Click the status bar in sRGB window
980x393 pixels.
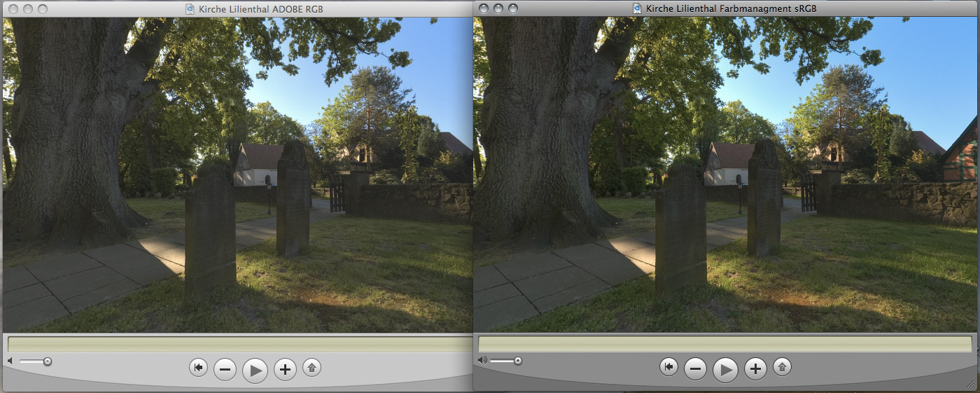(x=724, y=344)
